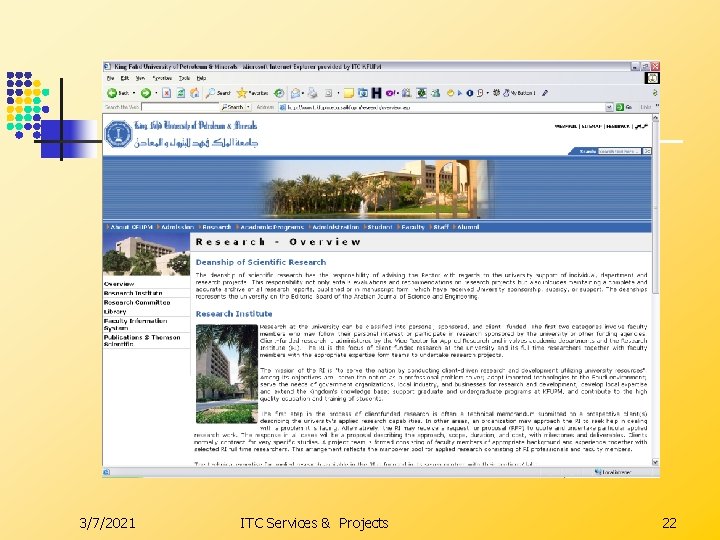Viewport: 720px width, 540px height.
Task: Open Admission in navigation bar
Action: tap(176, 227)
